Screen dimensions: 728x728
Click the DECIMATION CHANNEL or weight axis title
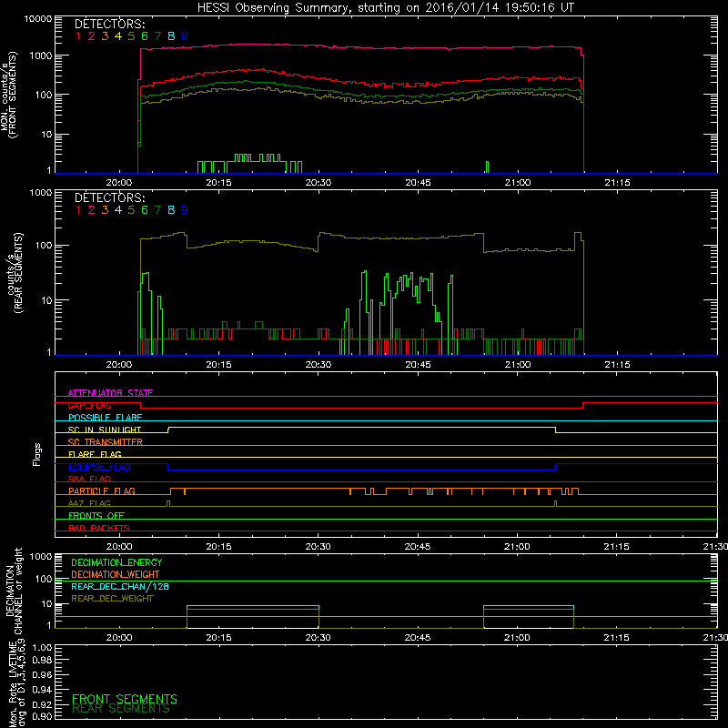click(14, 591)
